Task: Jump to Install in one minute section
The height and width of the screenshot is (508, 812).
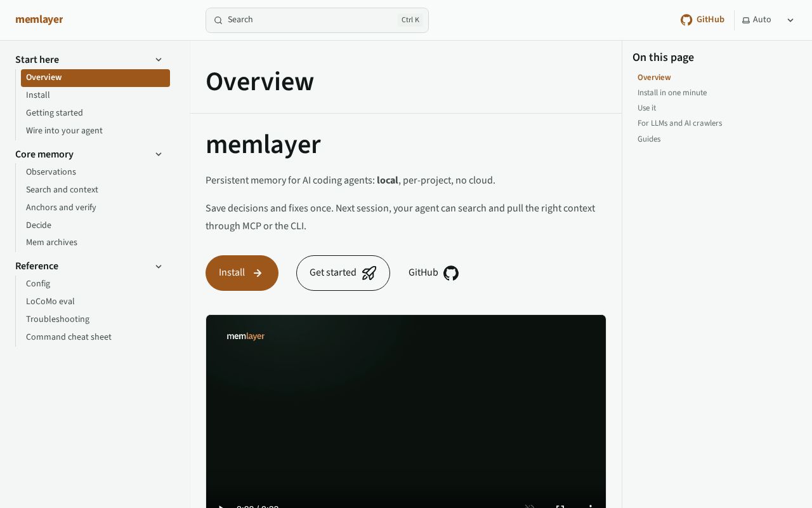Action: click(672, 93)
